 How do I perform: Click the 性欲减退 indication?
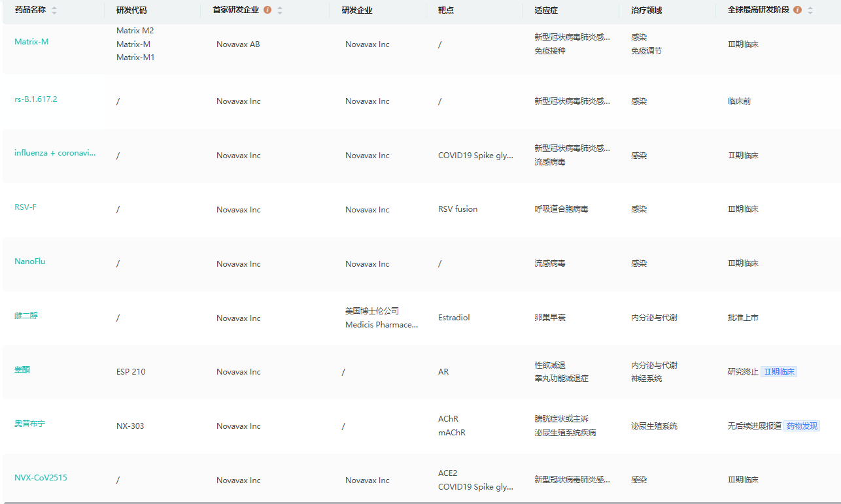[550, 365]
